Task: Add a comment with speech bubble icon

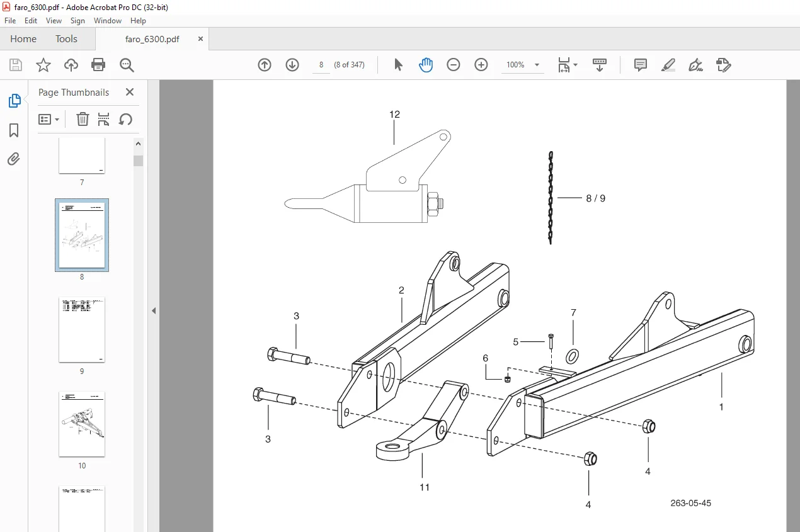Action: 641,65
